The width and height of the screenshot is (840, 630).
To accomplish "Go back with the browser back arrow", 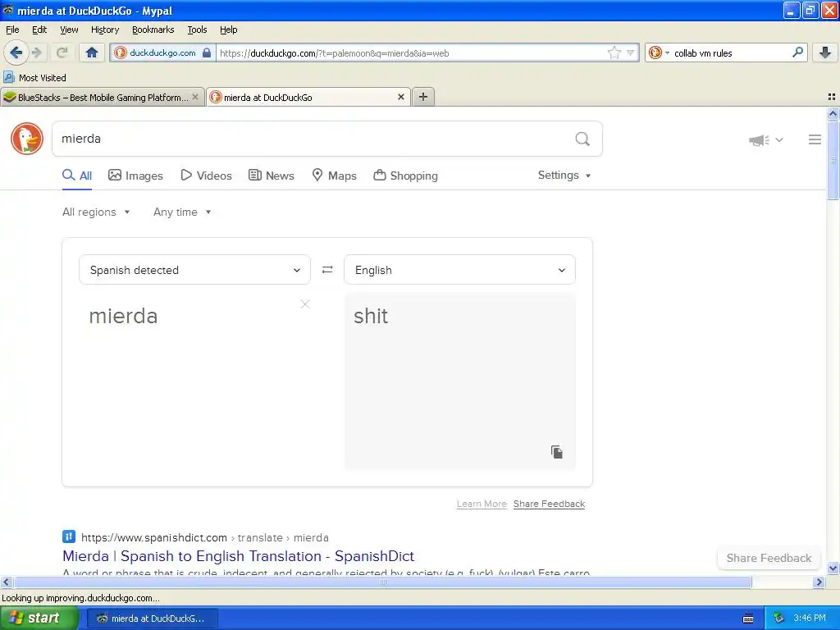I will [16, 52].
